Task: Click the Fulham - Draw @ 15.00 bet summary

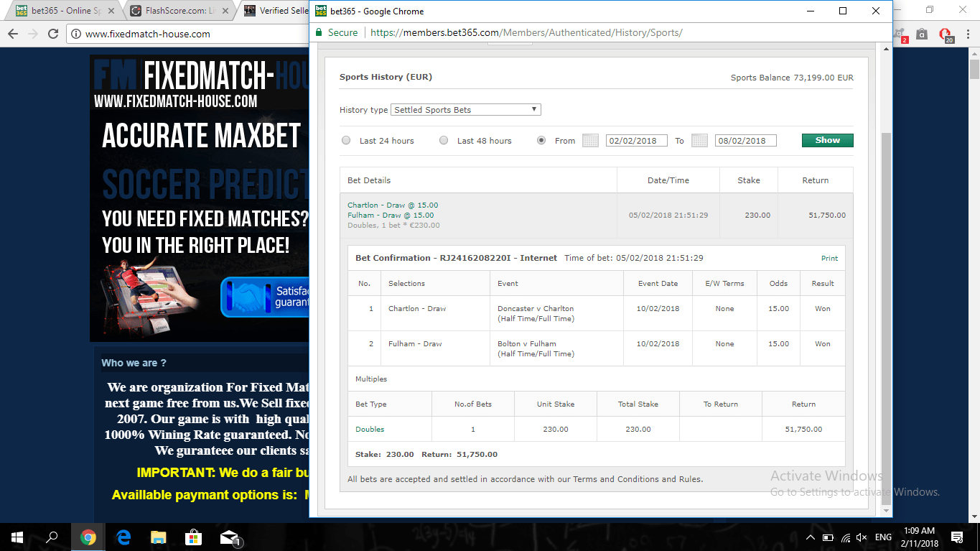Action: click(391, 216)
